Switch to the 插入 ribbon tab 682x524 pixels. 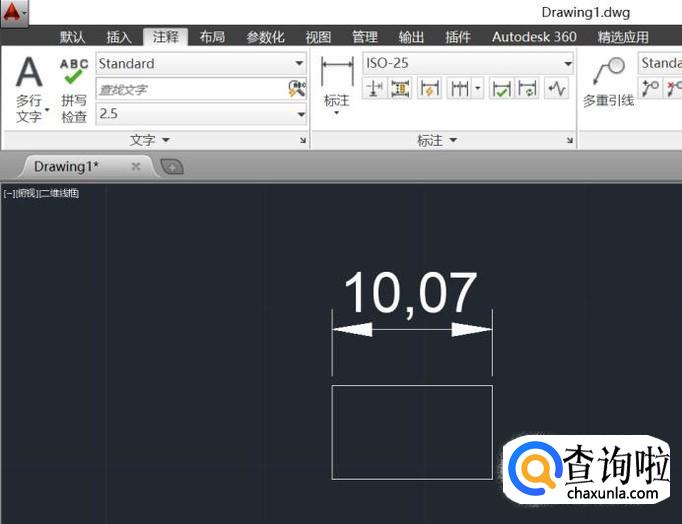[119, 37]
